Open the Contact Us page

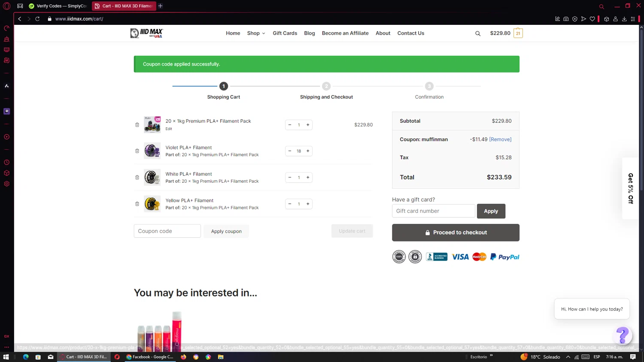click(410, 33)
